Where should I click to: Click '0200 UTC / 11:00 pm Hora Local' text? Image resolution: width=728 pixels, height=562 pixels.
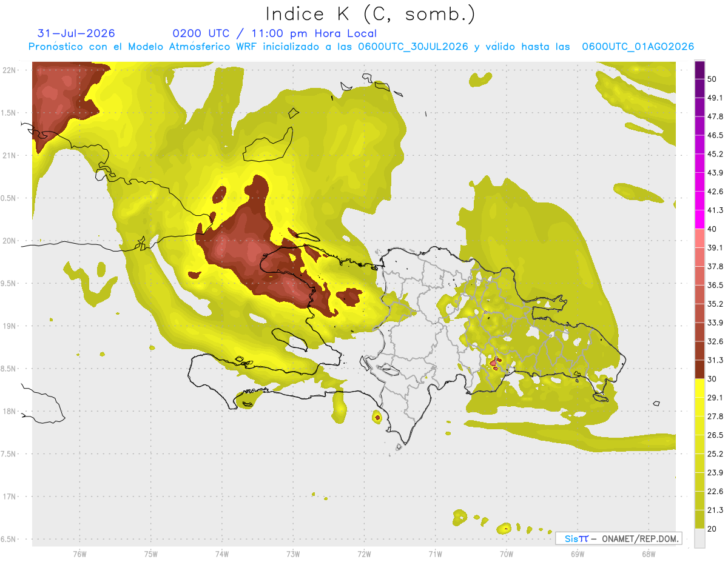274,34
